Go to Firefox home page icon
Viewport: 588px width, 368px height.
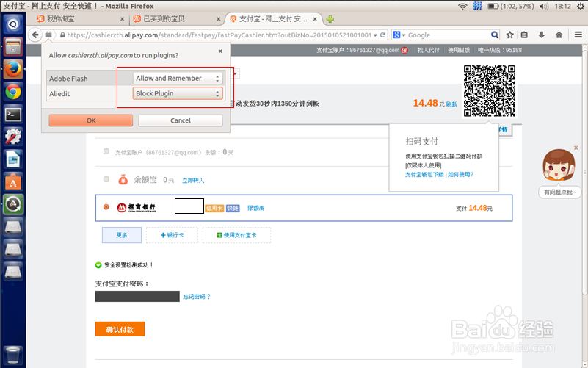coord(559,35)
